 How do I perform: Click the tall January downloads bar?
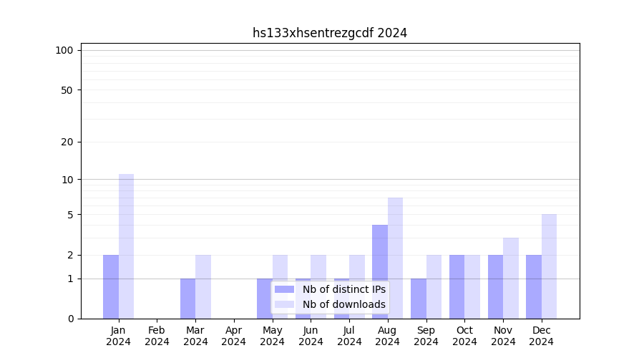tap(126, 246)
